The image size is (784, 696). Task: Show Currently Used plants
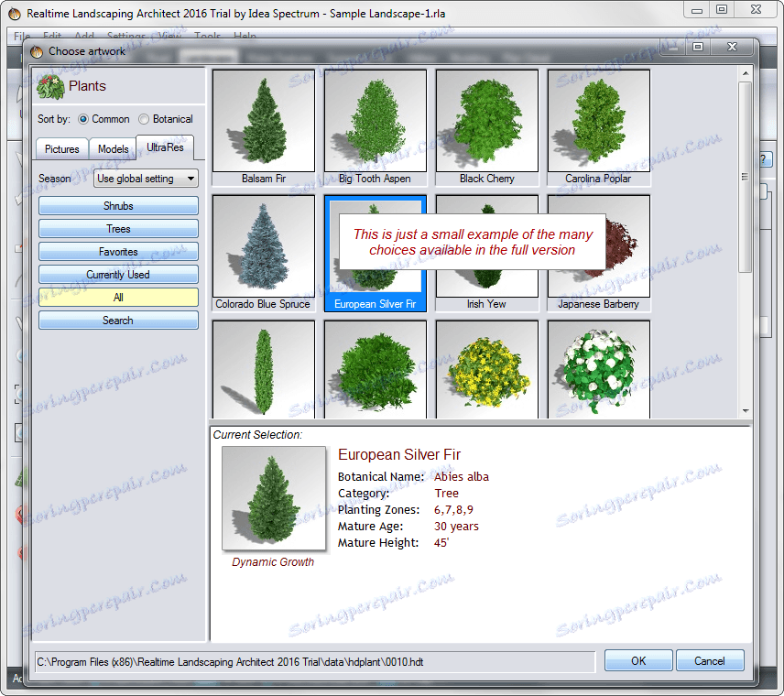pyautogui.click(x=118, y=275)
